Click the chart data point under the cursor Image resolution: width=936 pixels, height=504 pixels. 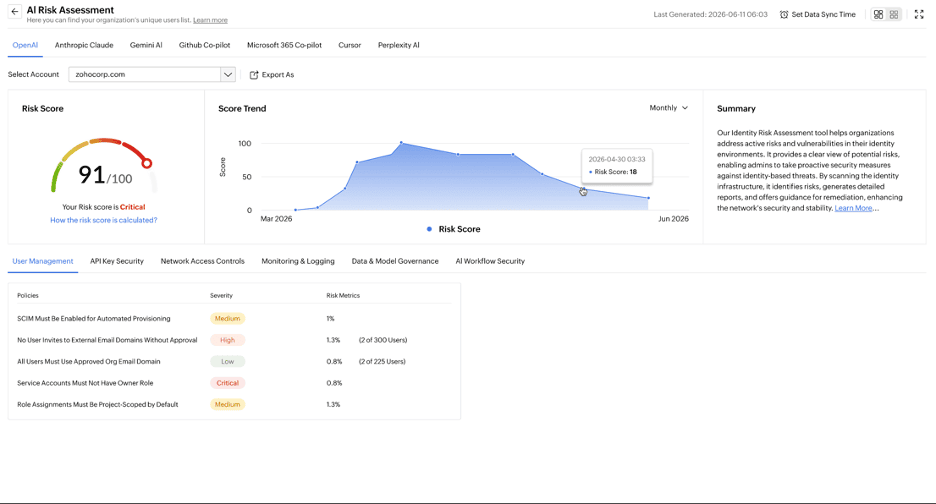click(x=582, y=189)
